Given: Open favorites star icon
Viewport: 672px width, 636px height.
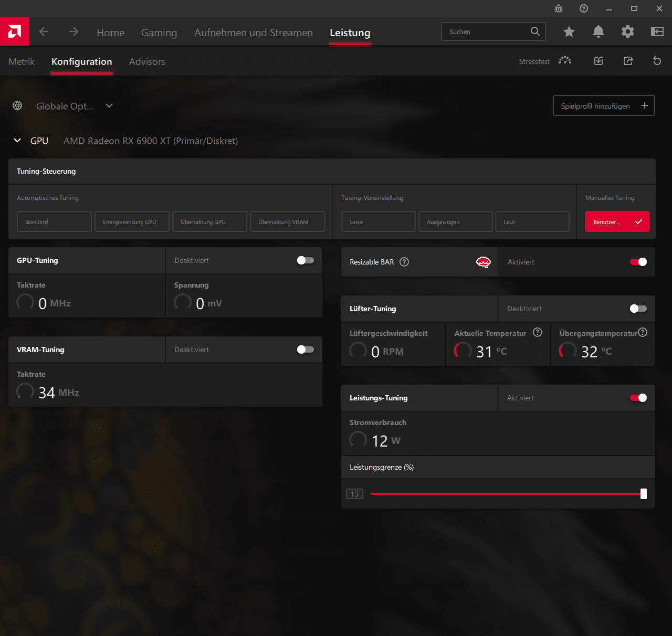Looking at the screenshot, I should coord(569,31).
